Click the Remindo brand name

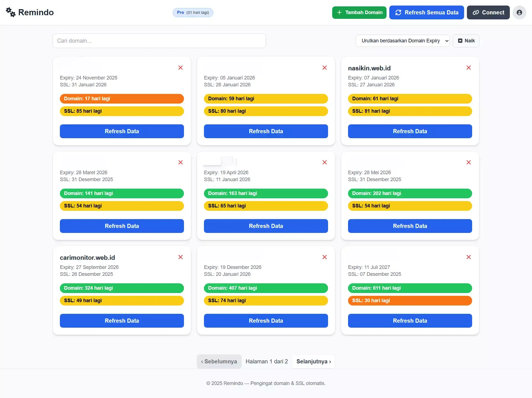pos(36,12)
